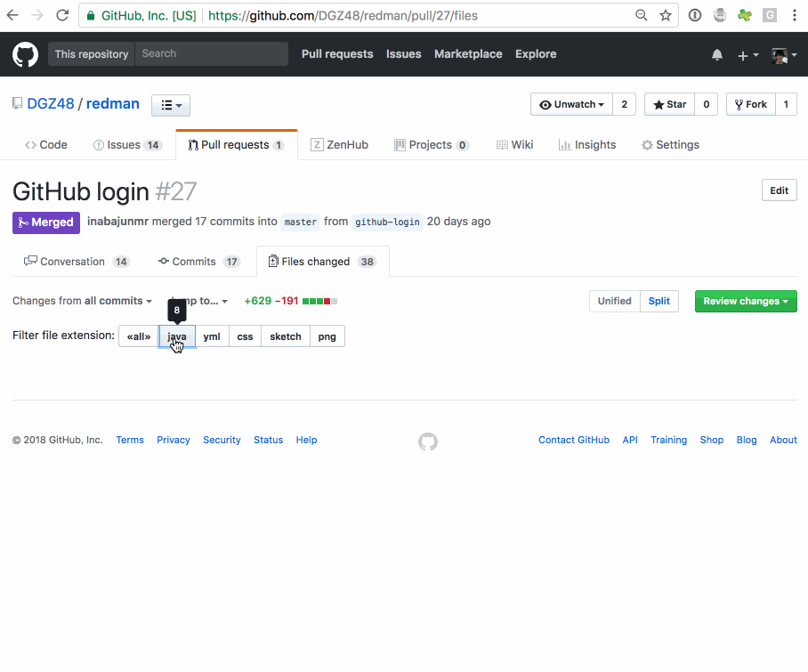Open the Terms footer link
This screenshot has height=672, width=808.
(x=130, y=440)
